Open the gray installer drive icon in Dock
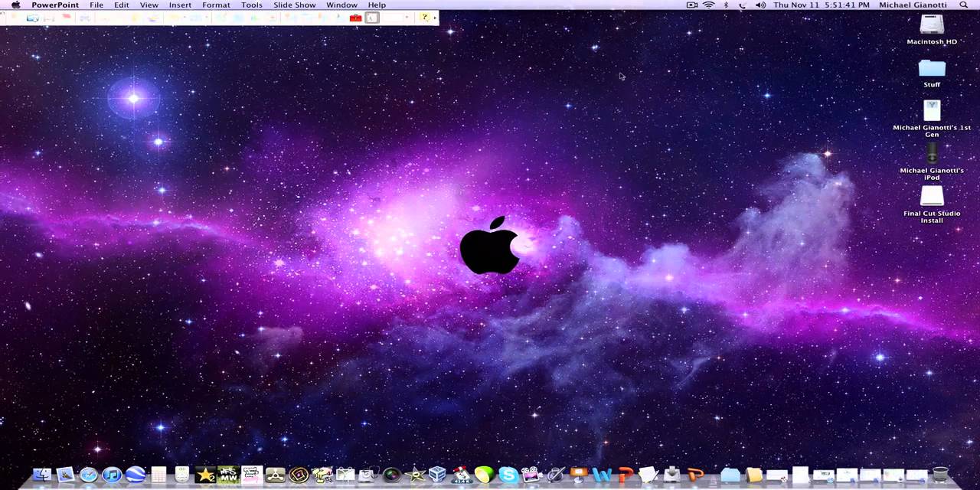Viewport: 980px width, 490px height. point(671,475)
